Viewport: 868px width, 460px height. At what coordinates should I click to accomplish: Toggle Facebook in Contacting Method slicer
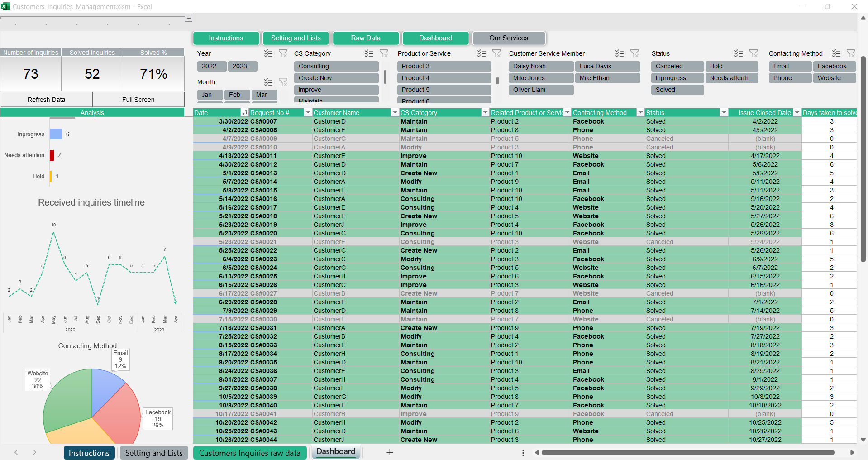pos(834,66)
